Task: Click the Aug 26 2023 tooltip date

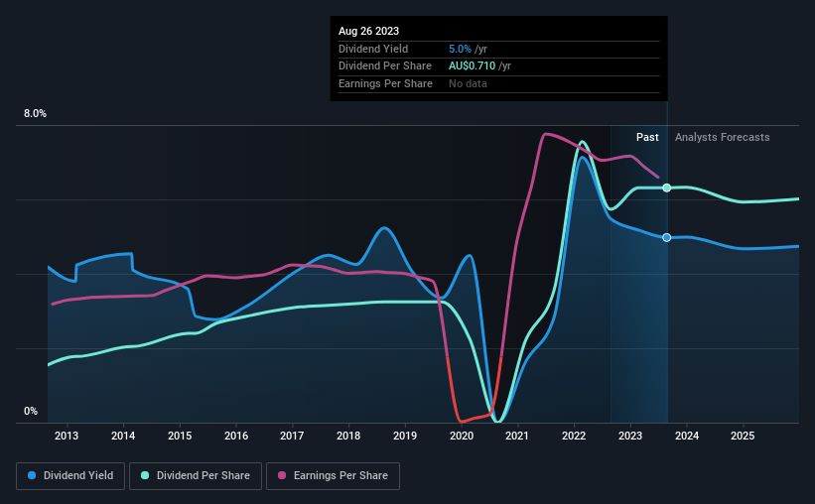Action: tap(368, 31)
